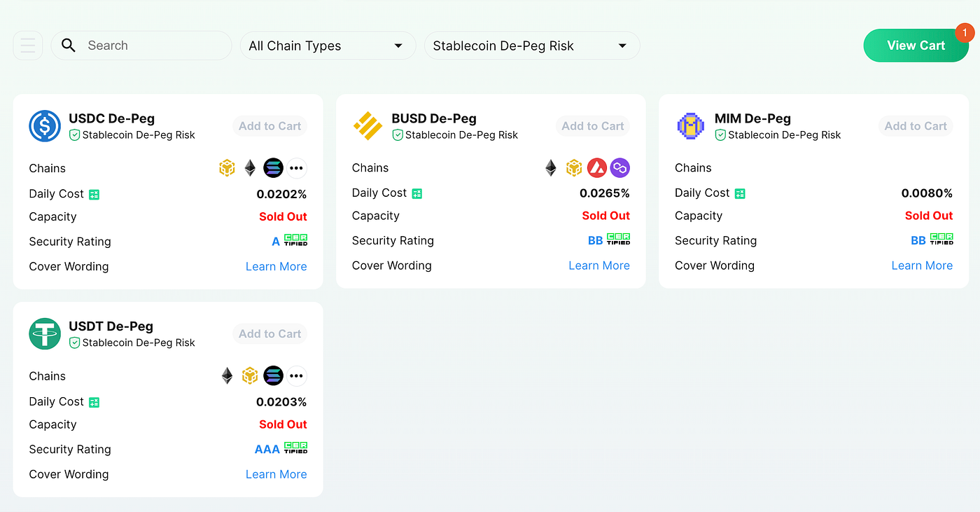The height and width of the screenshot is (512, 980).
Task: Click the cart count badge
Action: click(965, 33)
